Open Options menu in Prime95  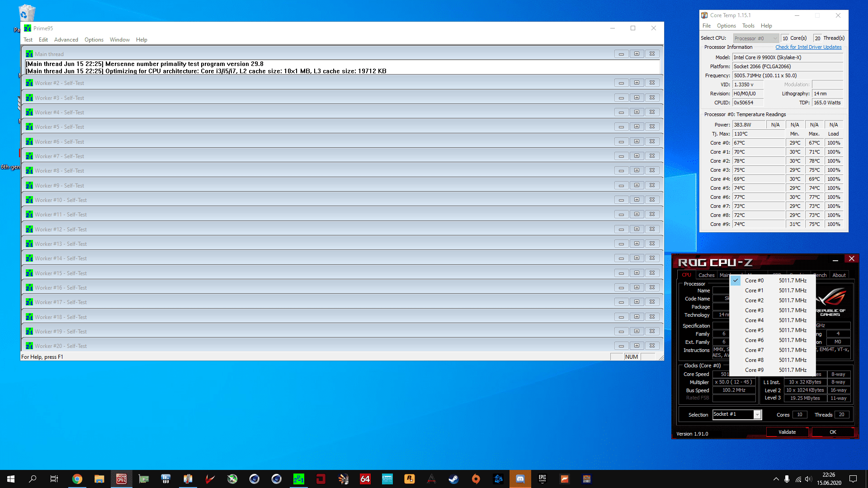94,40
